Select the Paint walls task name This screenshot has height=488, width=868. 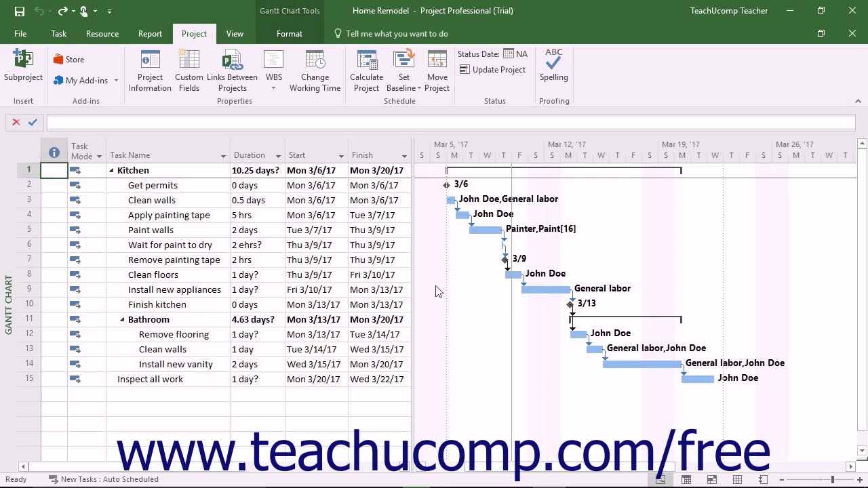(x=151, y=230)
